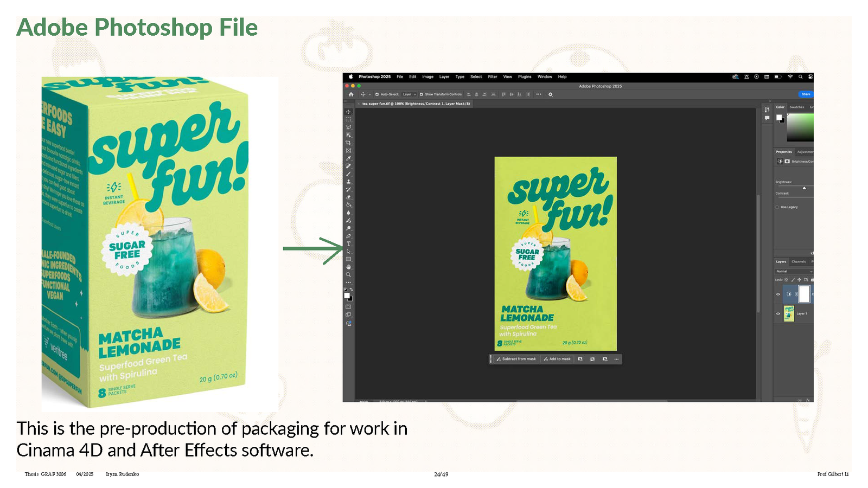Click the Home icon in options bar
868x488 pixels.
pos(351,94)
